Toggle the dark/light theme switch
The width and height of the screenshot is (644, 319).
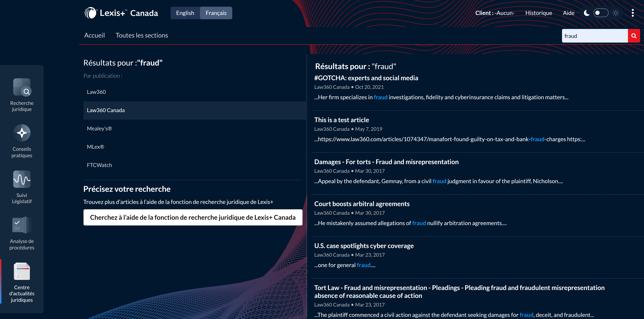coord(601,13)
